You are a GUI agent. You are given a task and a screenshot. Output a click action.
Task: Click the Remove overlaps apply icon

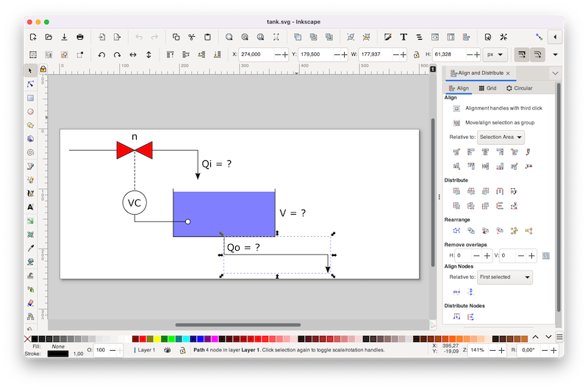point(545,255)
